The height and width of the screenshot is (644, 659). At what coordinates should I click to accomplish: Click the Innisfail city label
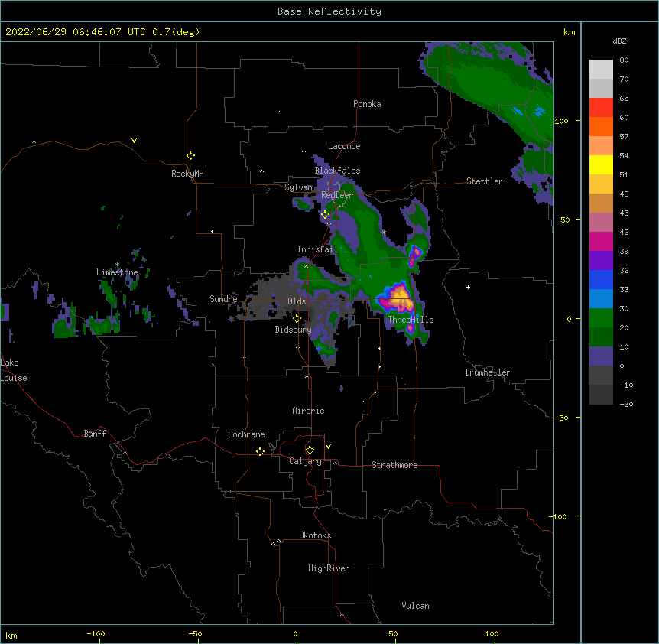[317, 249]
